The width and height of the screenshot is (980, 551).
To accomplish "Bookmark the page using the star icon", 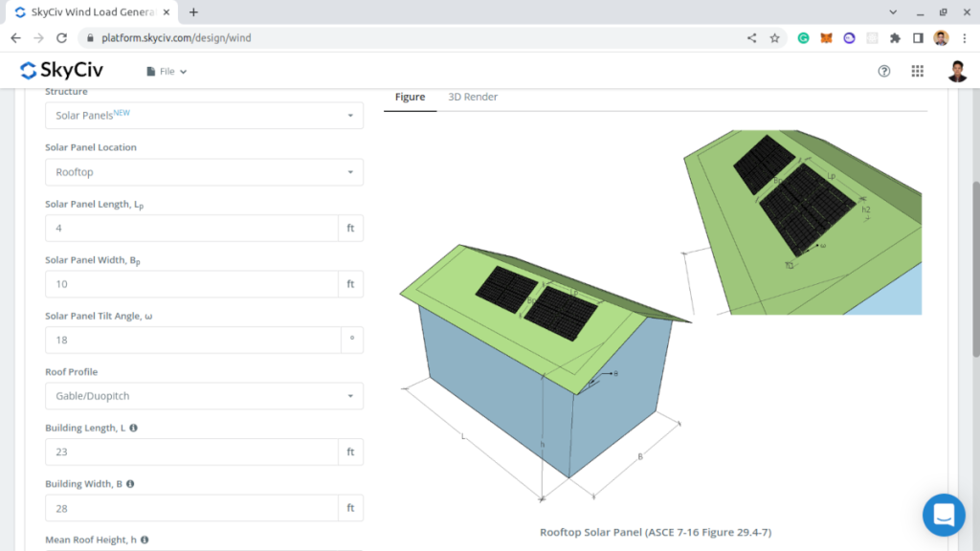I will point(775,38).
